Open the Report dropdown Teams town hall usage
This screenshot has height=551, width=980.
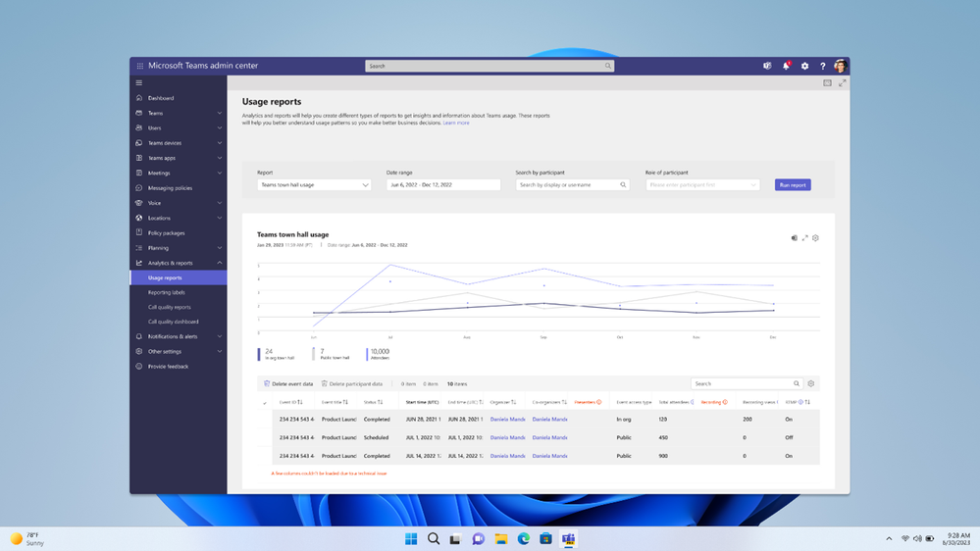pos(314,185)
